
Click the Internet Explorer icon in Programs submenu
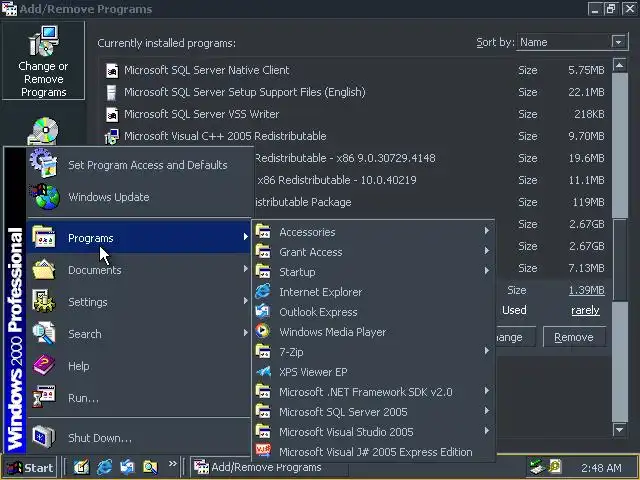pos(263,291)
